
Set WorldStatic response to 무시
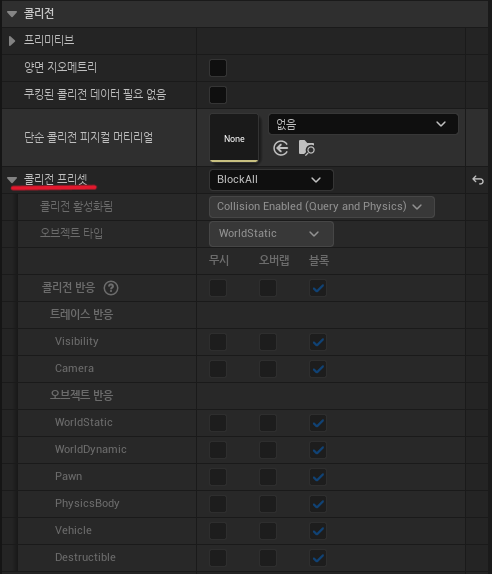tap(218, 423)
